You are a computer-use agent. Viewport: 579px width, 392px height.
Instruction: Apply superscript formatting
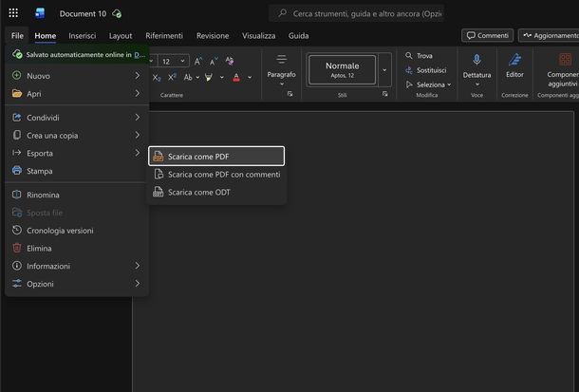click(172, 78)
